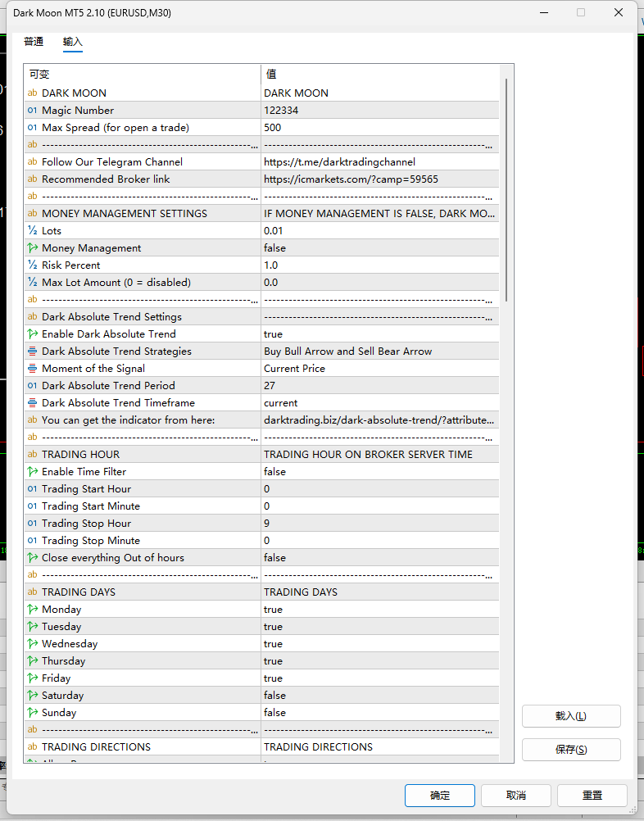This screenshot has height=821, width=644.
Task: Click the Max Spread value field 500
Action: click(x=379, y=128)
